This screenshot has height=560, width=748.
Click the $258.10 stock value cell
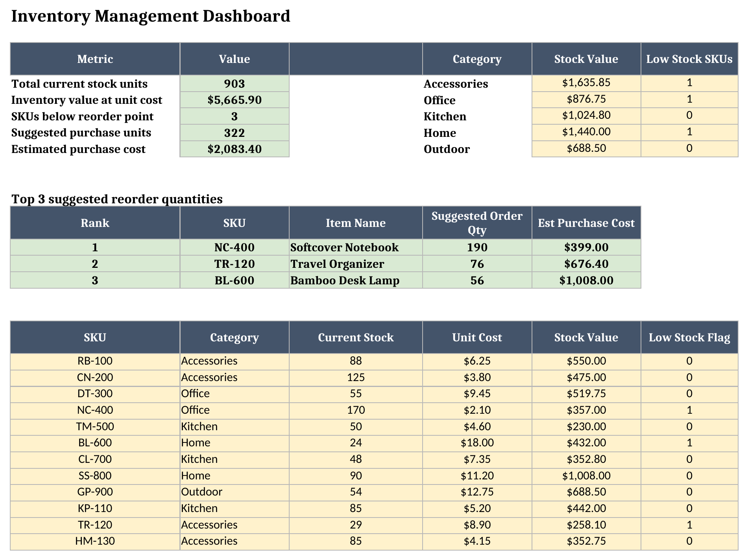pyautogui.click(x=586, y=525)
